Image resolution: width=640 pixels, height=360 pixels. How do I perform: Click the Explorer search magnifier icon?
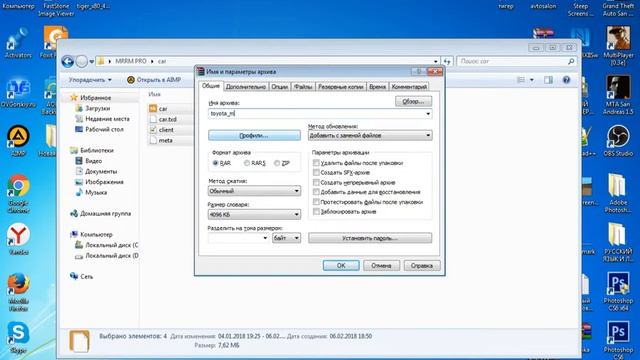(x=571, y=61)
